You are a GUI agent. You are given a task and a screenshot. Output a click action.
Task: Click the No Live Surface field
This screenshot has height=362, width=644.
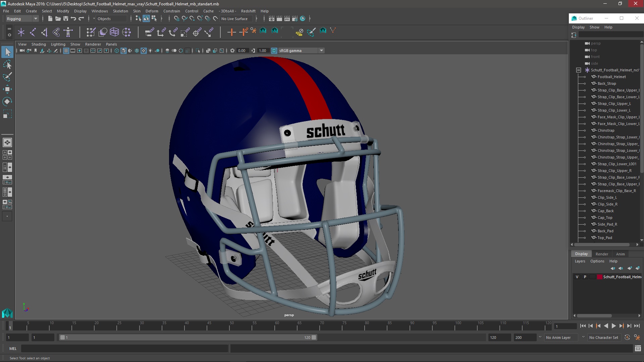coord(236,19)
